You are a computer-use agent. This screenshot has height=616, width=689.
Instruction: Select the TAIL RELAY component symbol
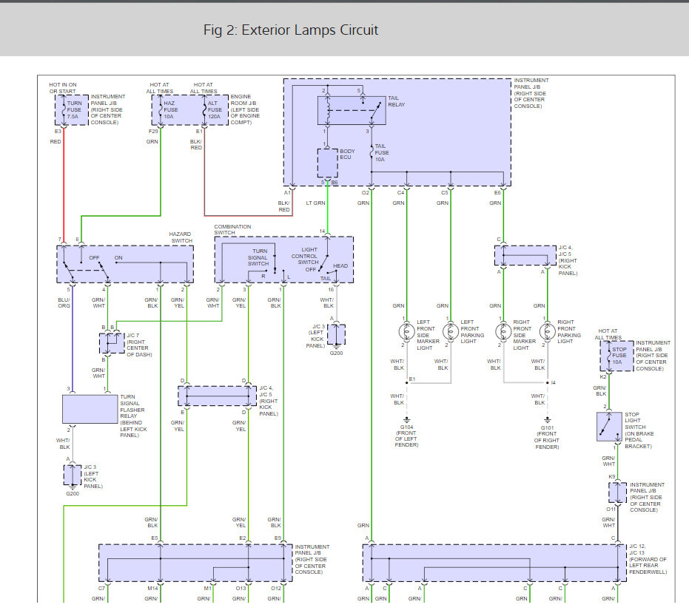pos(352,111)
